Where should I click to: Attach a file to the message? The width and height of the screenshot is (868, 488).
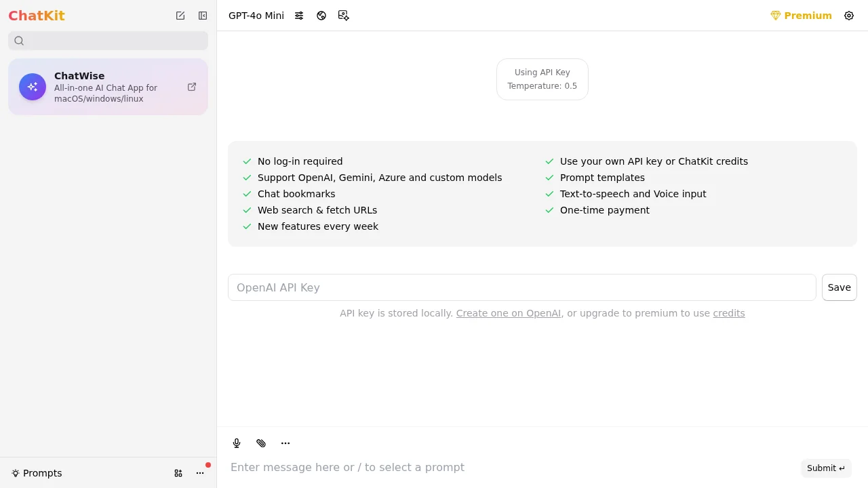click(x=261, y=443)
